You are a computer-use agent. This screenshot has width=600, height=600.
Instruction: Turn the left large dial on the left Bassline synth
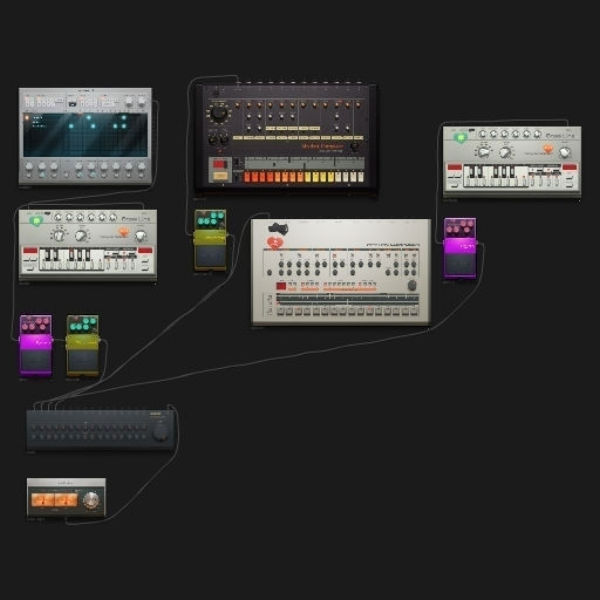point(59,235)
